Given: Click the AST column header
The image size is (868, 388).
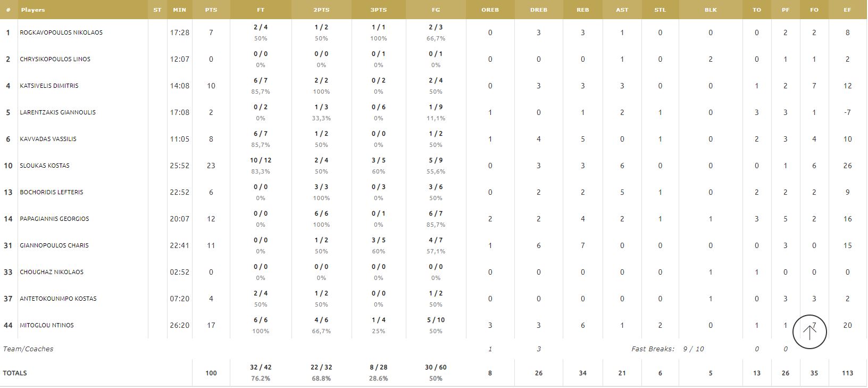Looking at the screenshot, I should (622, 10).
